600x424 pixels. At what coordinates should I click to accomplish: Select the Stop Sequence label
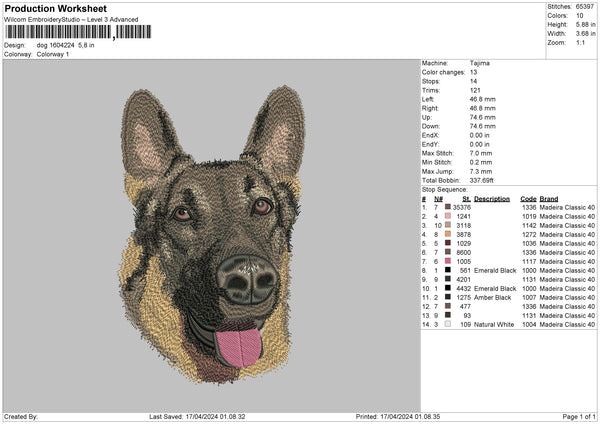click(444, 188)
